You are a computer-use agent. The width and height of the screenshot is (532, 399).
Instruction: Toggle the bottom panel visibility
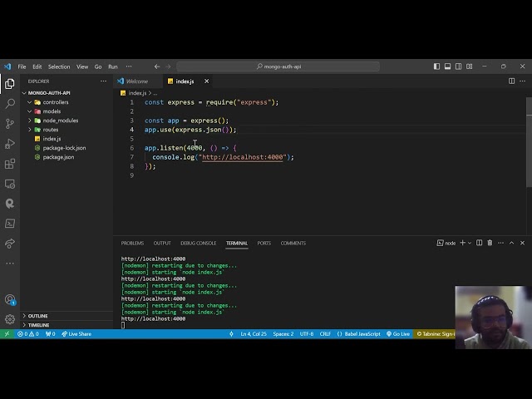[447, 66]
